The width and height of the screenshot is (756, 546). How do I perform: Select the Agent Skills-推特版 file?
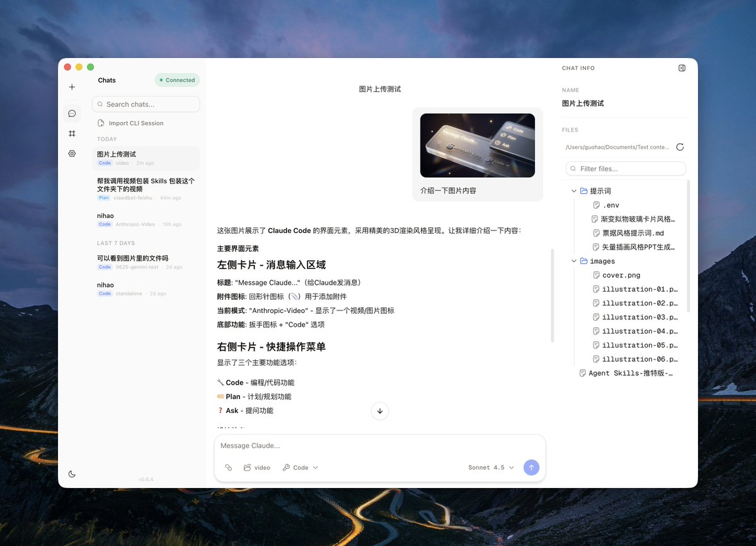tap(626, 373)
